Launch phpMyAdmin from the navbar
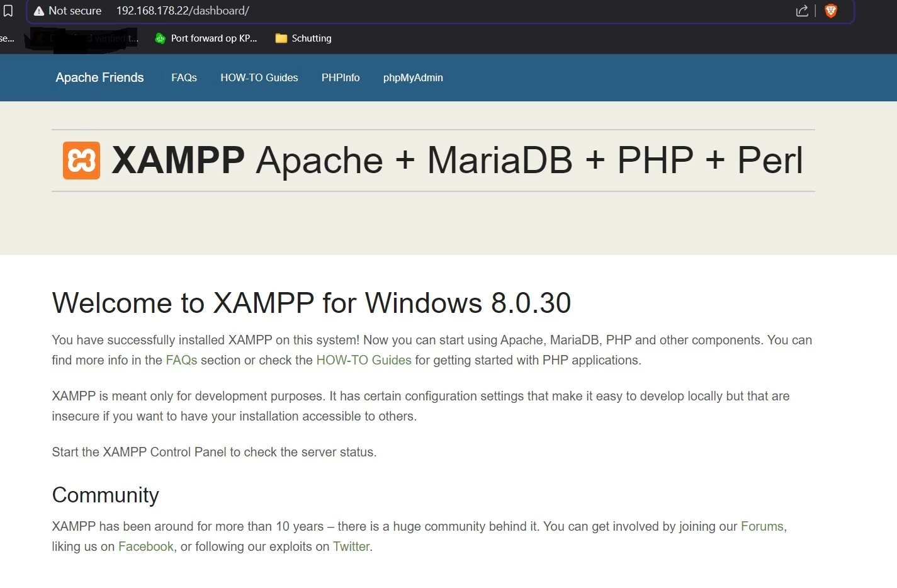This screenshot has height=588, width=897. pos(413,77)
